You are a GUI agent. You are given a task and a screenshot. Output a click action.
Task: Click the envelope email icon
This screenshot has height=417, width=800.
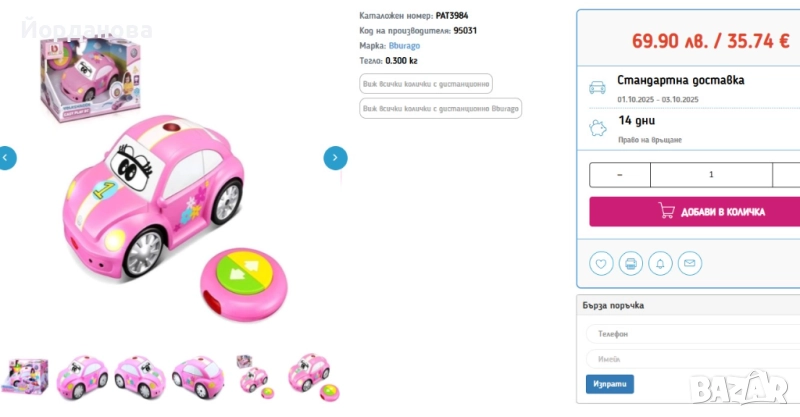point(689,264)
